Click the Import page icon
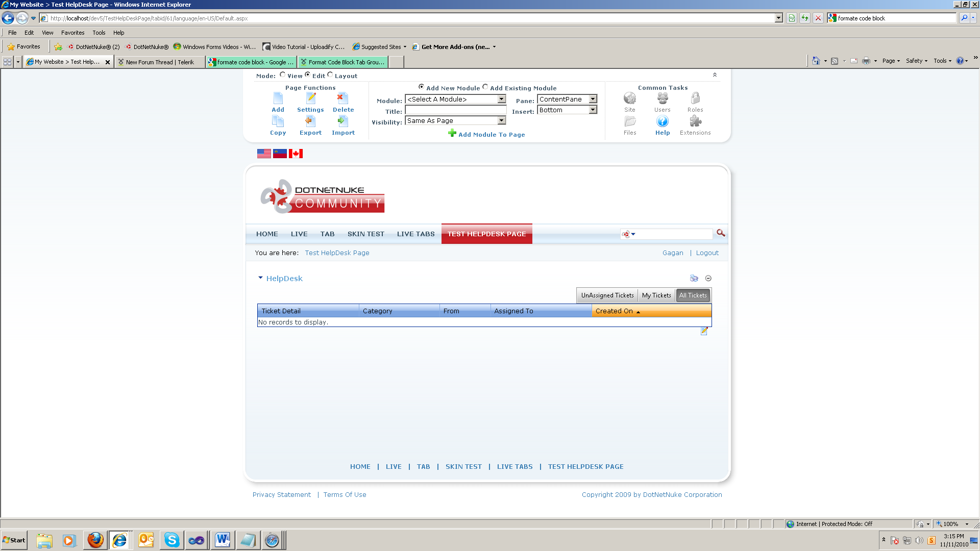Viewport: 980px width, 551px height. point(343,122)
